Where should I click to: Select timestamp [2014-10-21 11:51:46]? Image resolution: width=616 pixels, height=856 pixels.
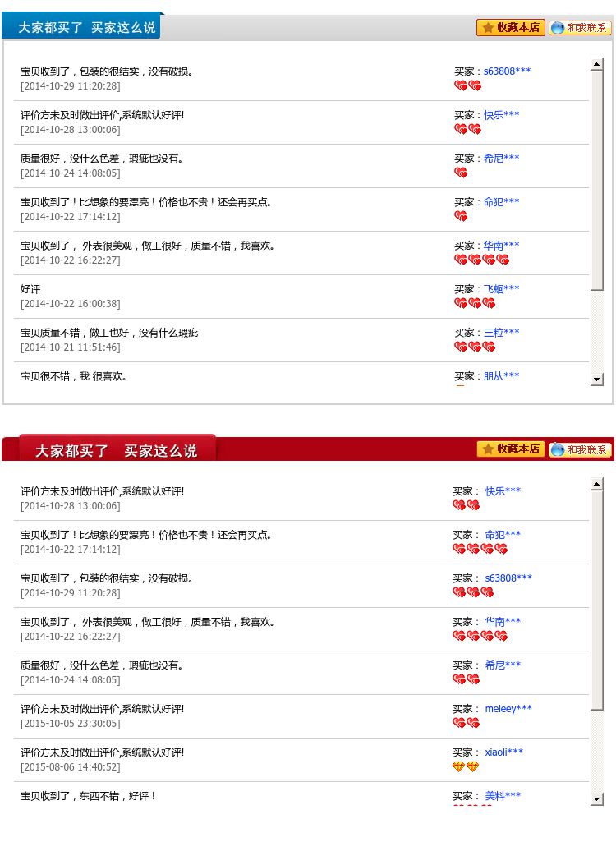[x=71, y=347]
